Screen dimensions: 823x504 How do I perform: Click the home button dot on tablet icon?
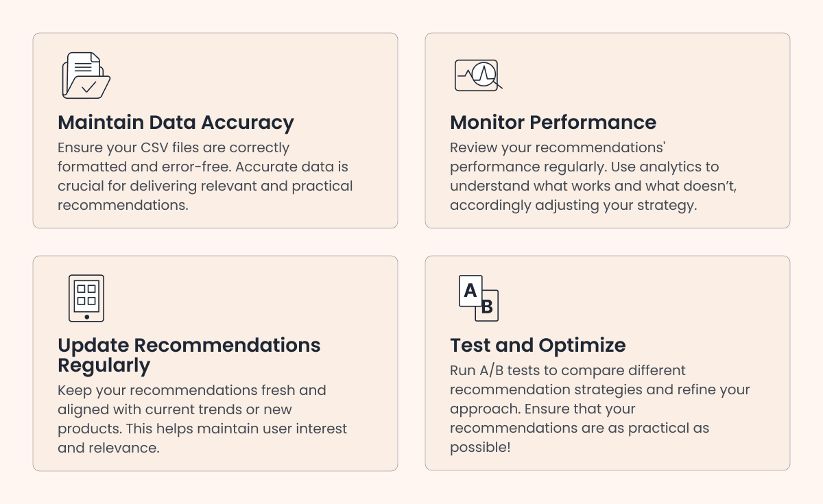[86, 317]
